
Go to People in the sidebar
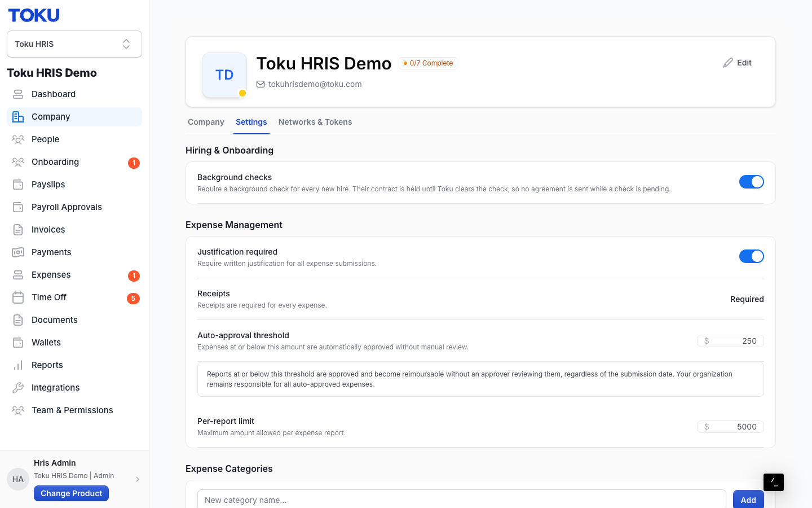coord(74,139)
